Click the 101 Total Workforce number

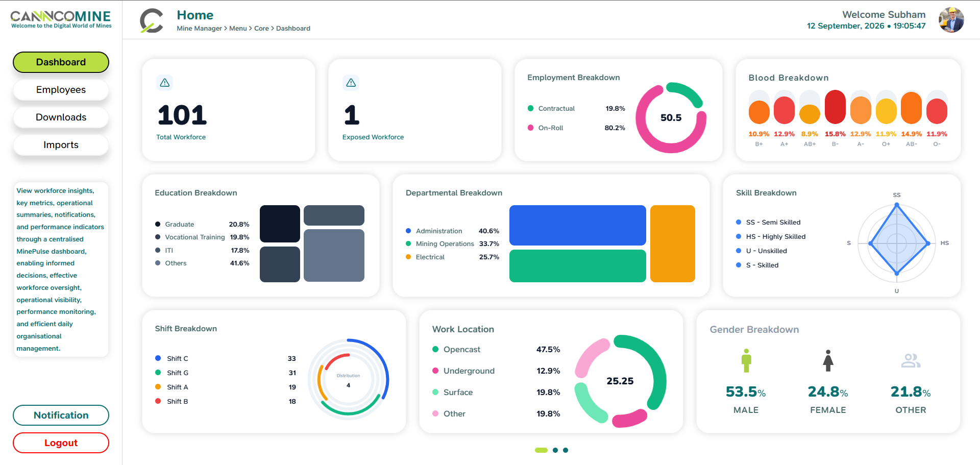[x=182, y=115]
